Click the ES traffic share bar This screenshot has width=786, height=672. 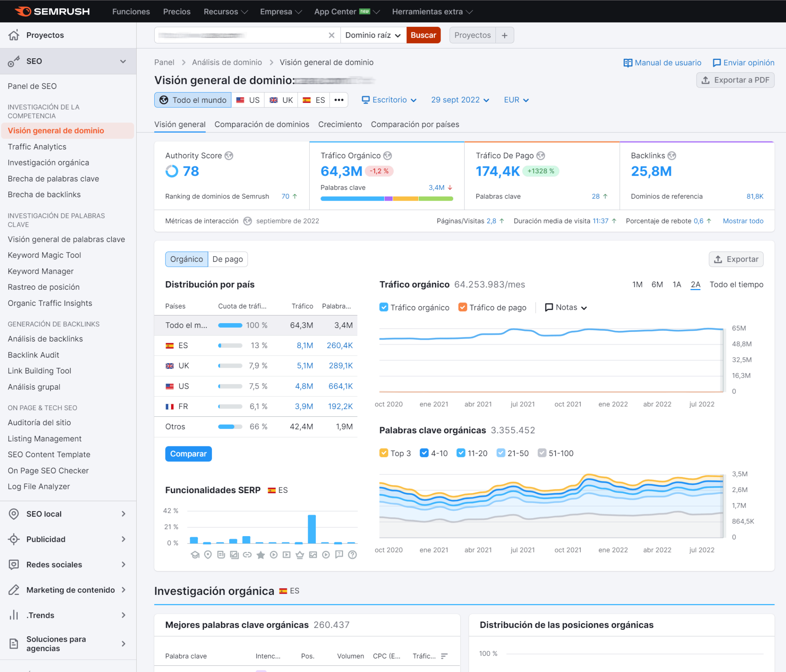[x=230, y=345]
